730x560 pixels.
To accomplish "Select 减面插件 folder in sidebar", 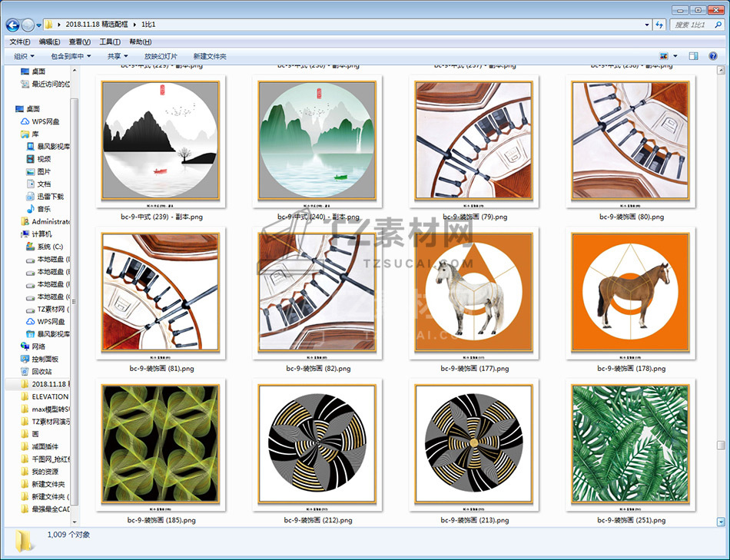I will 39,446.
